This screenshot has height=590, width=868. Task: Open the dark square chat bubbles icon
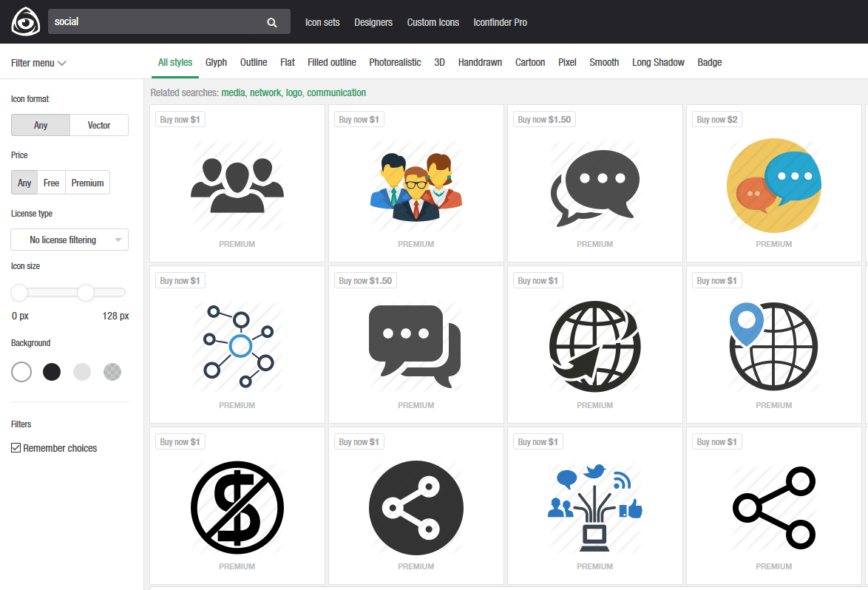click(x=416, y=346)
